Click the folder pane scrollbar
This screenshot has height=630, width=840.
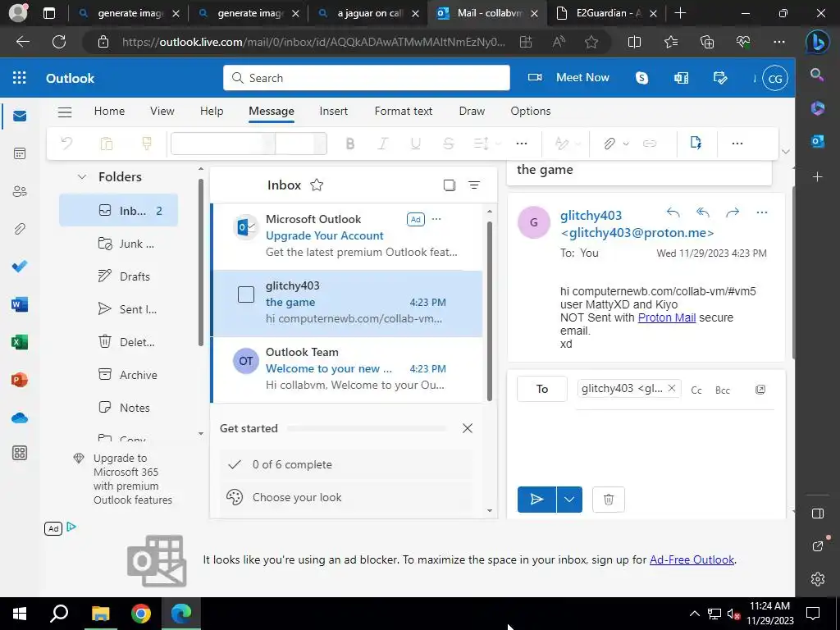pos(201,262)
